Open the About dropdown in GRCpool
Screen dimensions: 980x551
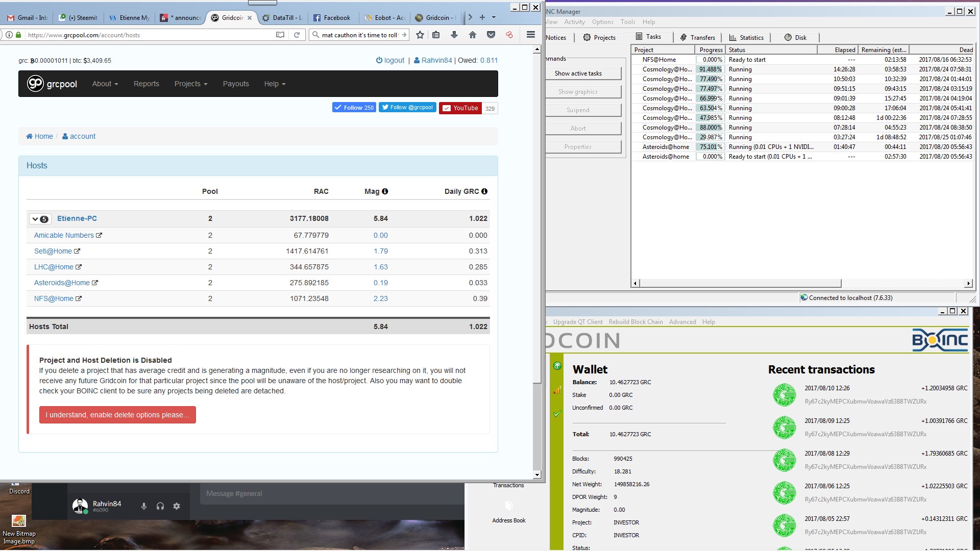(104, 84)
